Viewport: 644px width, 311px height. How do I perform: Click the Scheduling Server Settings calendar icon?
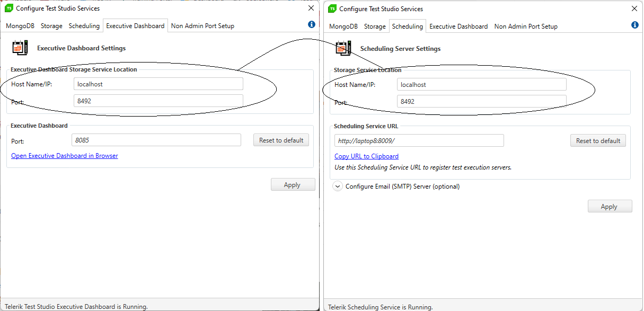(x=343, y=48)
